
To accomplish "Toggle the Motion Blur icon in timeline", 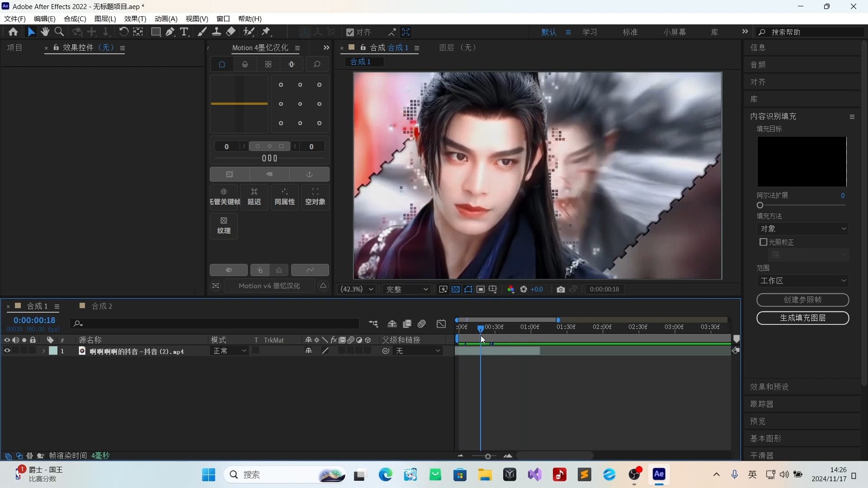I will coord(422,324).
